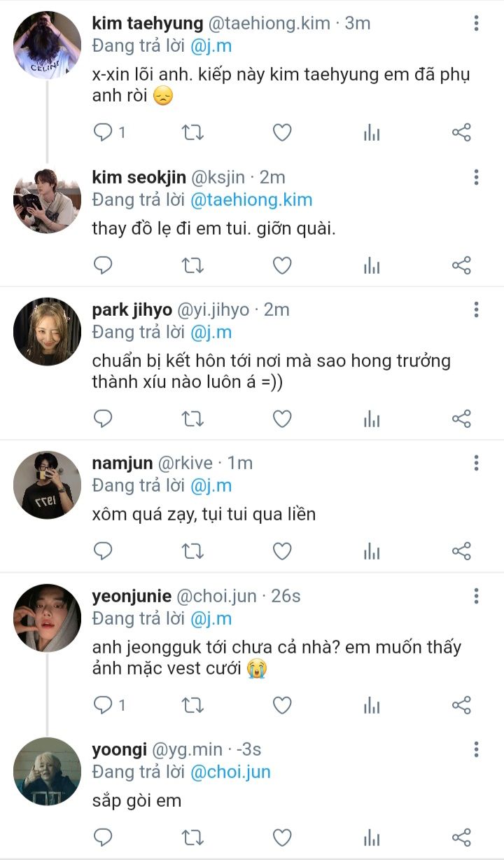
Task: Open the @j.m mention in namjun's tweet
Action: point(211,485)
